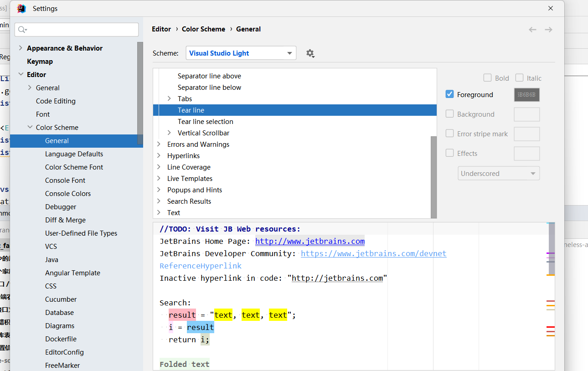Select Debugger color settings
588x371 pixels.
coord(61,206)
